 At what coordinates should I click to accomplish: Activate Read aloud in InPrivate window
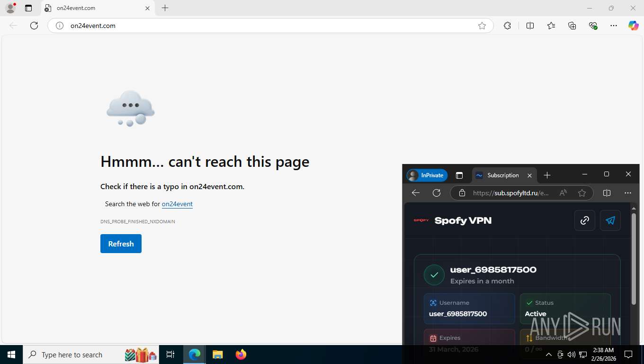coord(563,193)
